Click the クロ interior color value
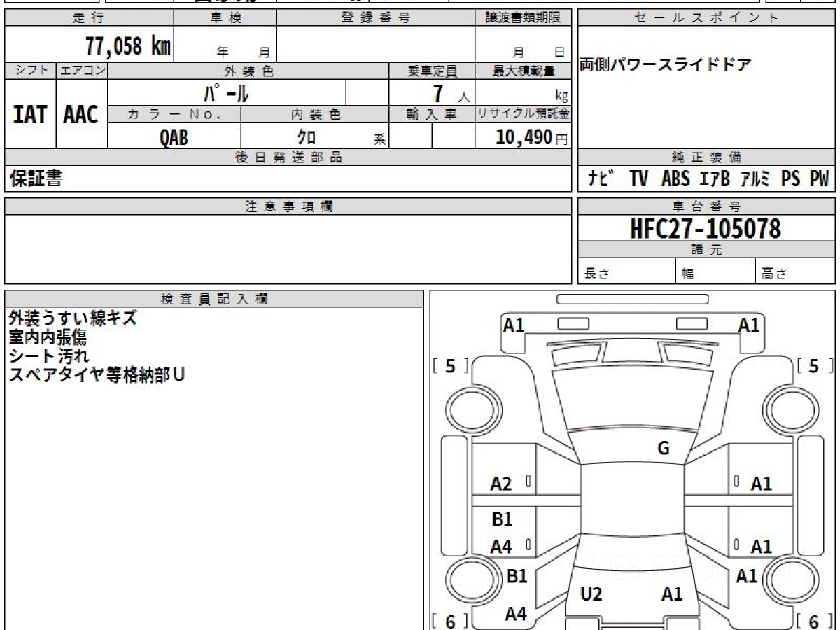This screenshot has width=840, height=630. 307,137
